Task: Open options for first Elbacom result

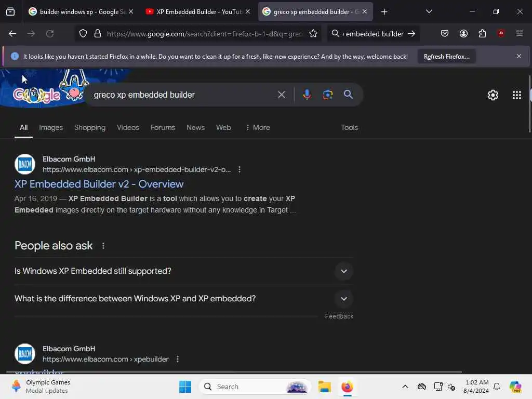Action: [x=240, y=169]
